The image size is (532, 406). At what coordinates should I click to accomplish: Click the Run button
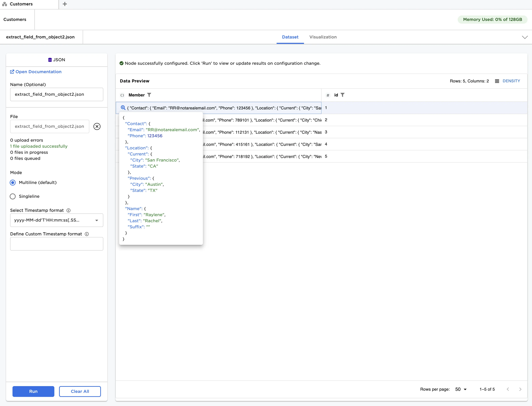33,391
